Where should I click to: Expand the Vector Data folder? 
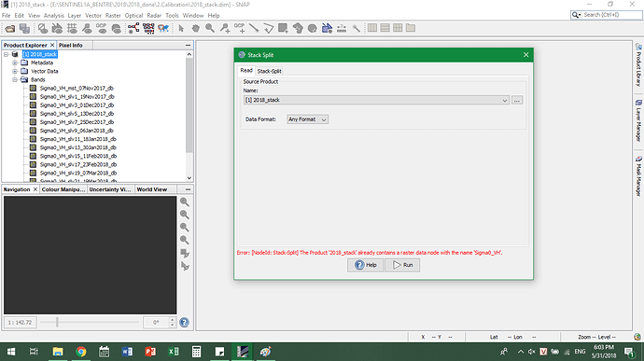15,71
